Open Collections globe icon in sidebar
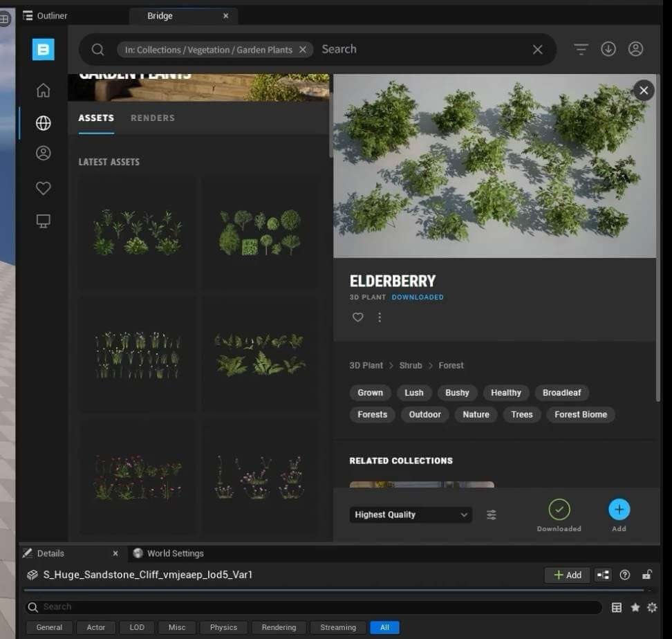The height and width of the screenshot is (639, 672). pos(44,123)
